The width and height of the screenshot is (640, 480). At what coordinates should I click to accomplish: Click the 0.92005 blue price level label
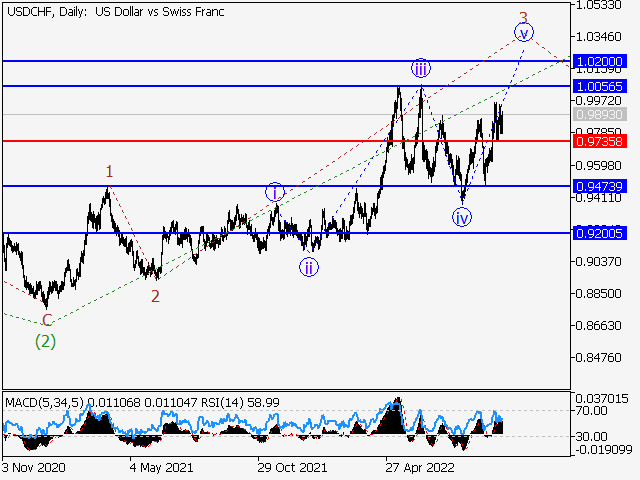pyautogui.click(x=600, y=233)
